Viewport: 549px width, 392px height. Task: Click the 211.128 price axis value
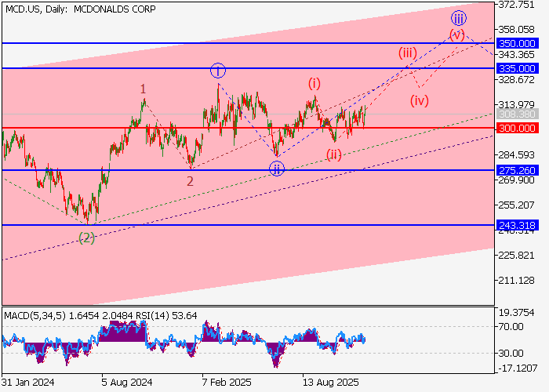(x=516, y=280)
